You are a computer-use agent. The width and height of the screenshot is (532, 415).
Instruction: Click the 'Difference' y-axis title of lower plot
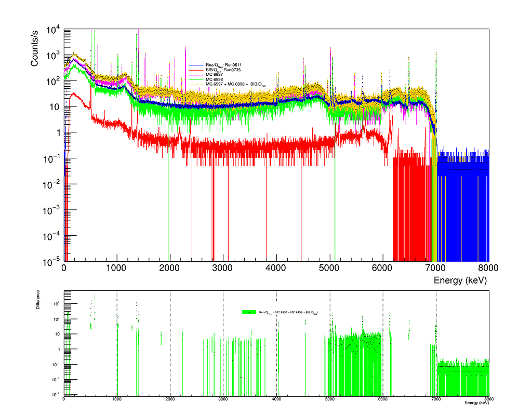(37, 303)
